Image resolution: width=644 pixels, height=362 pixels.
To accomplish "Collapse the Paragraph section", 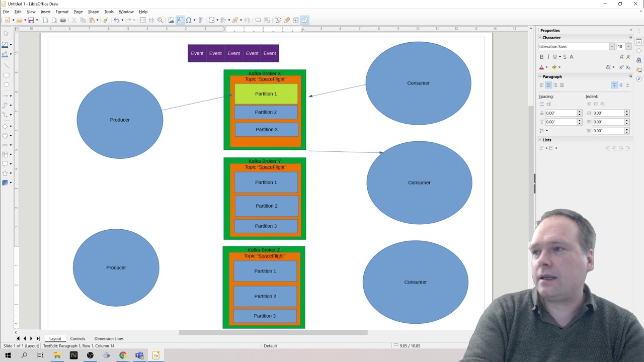I will [540, 76].
